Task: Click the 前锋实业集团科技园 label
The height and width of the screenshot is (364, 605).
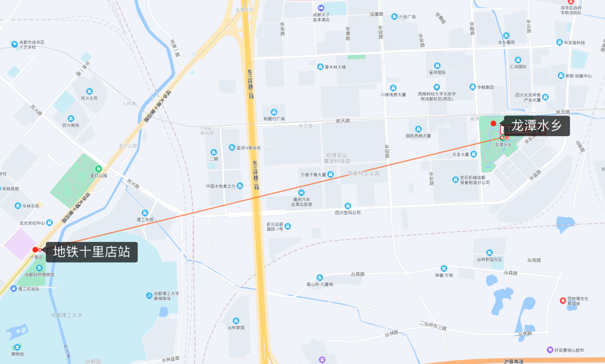Action: click(x=337, y=158)
